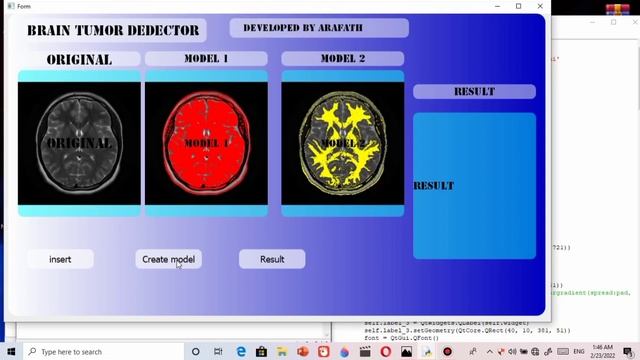
Task: Launch Microsoft Edge from the taskbar
Action: click(241, 351)
